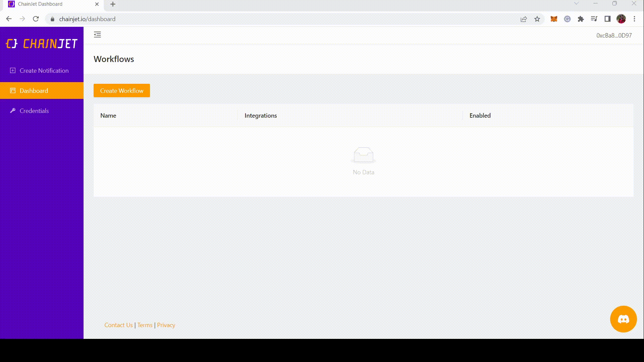Select the ChainJet Dashboard browser tab
The height and width of the screenshot is (362, 644).
54,4
